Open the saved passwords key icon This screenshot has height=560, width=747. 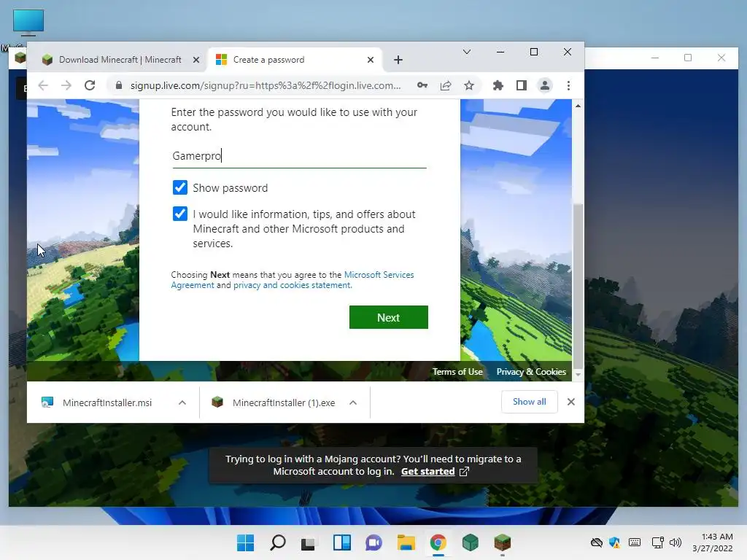(422, 86)
